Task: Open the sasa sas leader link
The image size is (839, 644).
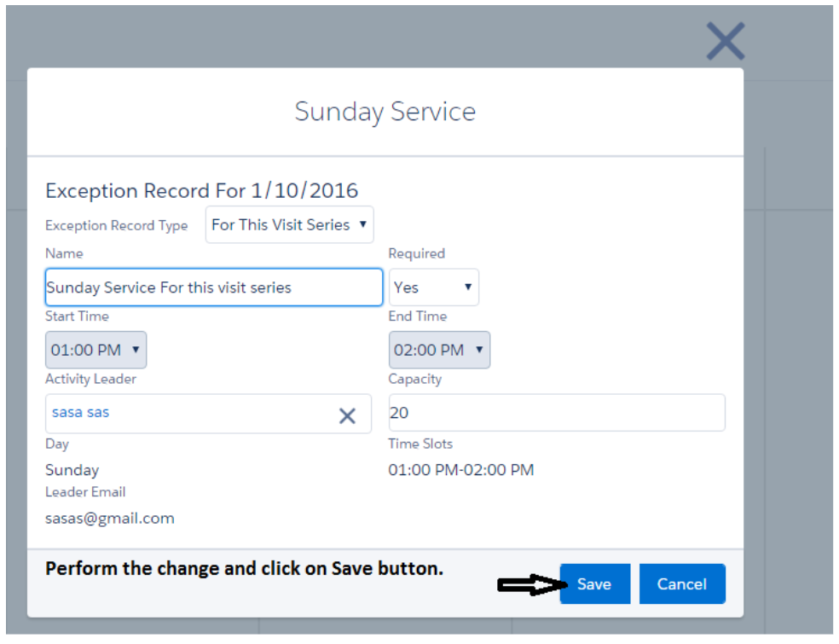Action: 80,413
